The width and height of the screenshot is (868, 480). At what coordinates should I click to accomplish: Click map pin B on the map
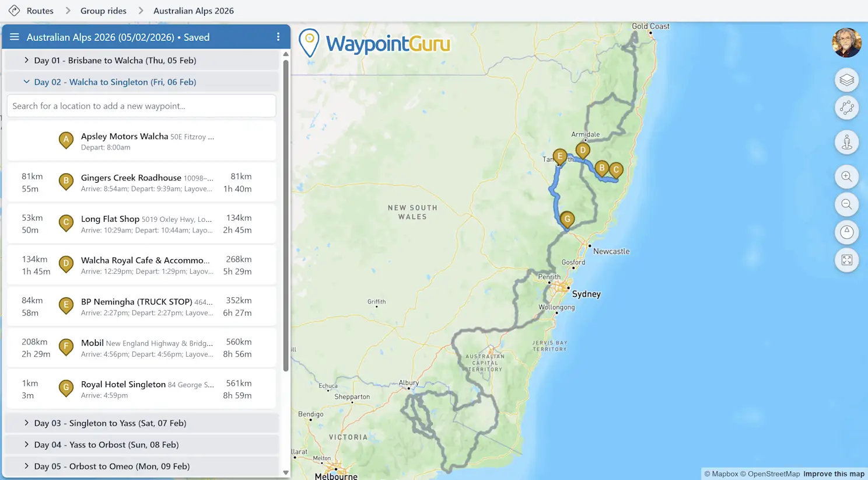602,169
